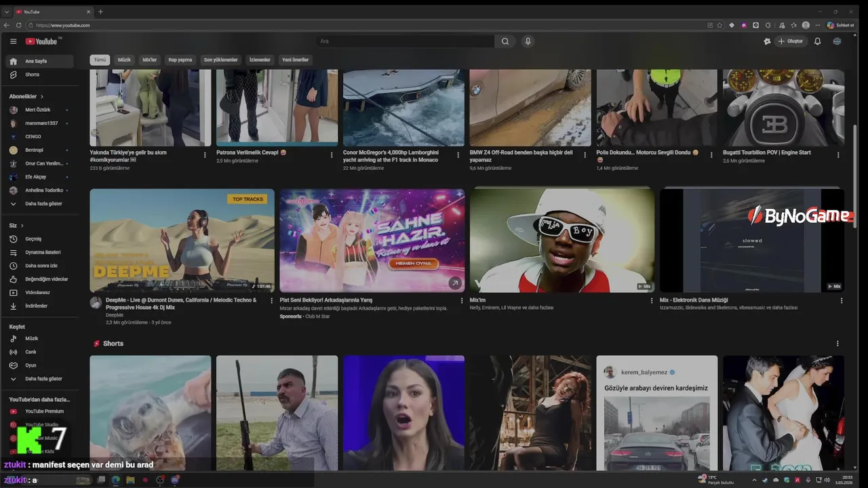Expand the Siz section arrow
The width and height of the screenshot is (868, 488).
(22, 225)
